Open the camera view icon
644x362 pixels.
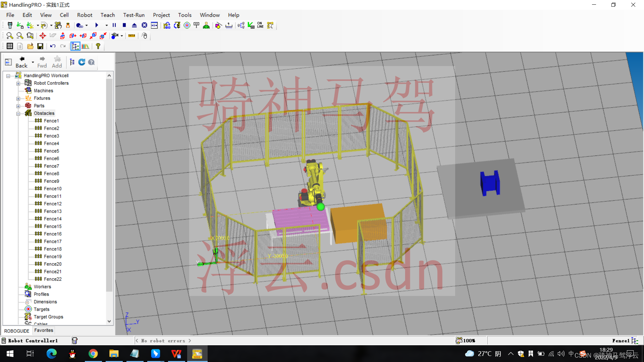click(x=115, y=36)
